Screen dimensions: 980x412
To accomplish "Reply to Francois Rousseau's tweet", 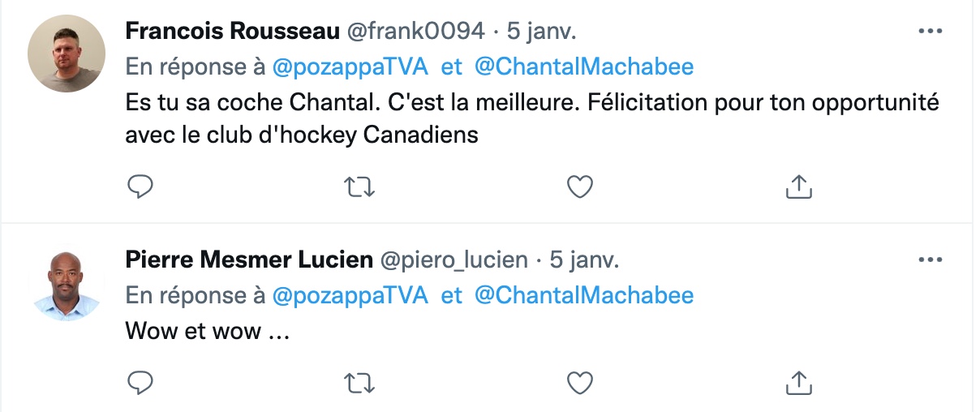I will (x=140, y=187).
